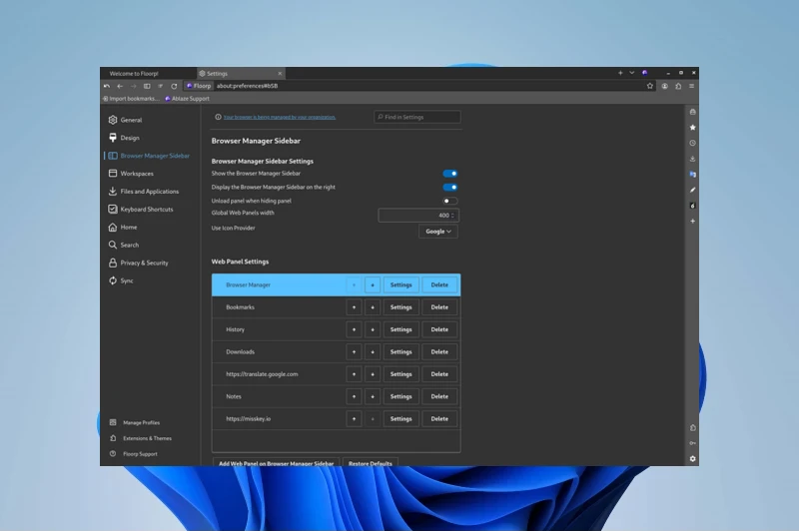Click the sidebar gear icon at bottom right
This screenshot has width=799, height=532.
(692, 459)
